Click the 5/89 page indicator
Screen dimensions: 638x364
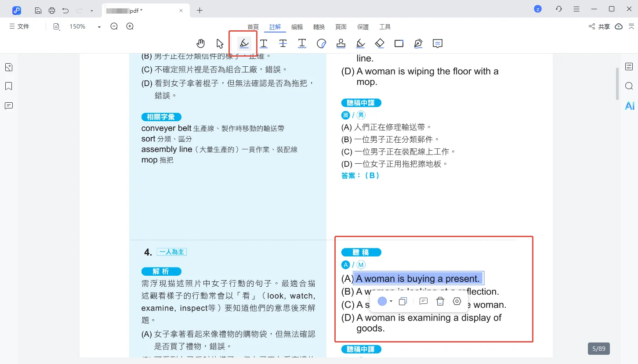coord(598,349)
